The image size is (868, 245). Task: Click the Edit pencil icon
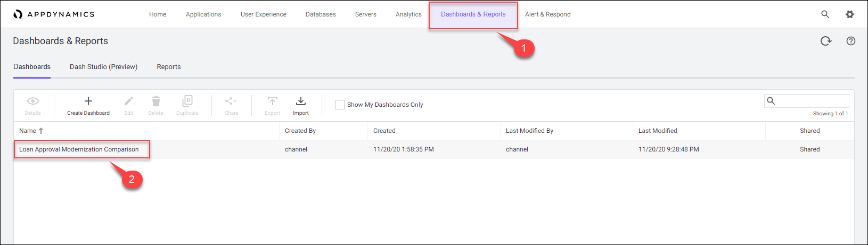pyautogui.click(x=129, y=101)
